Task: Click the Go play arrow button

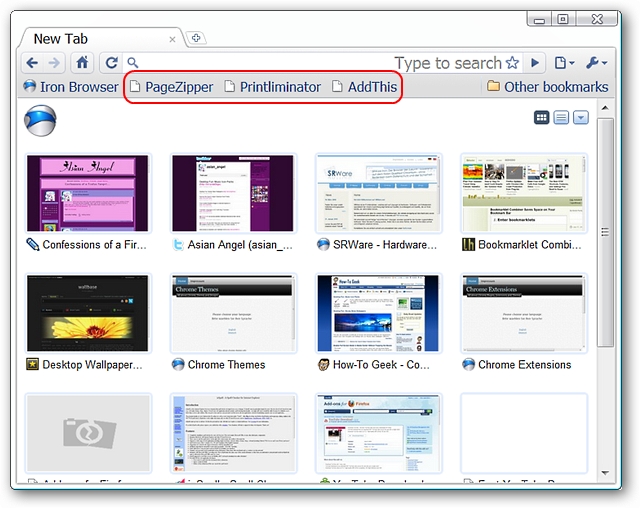Action: click(x=535, y=63)
